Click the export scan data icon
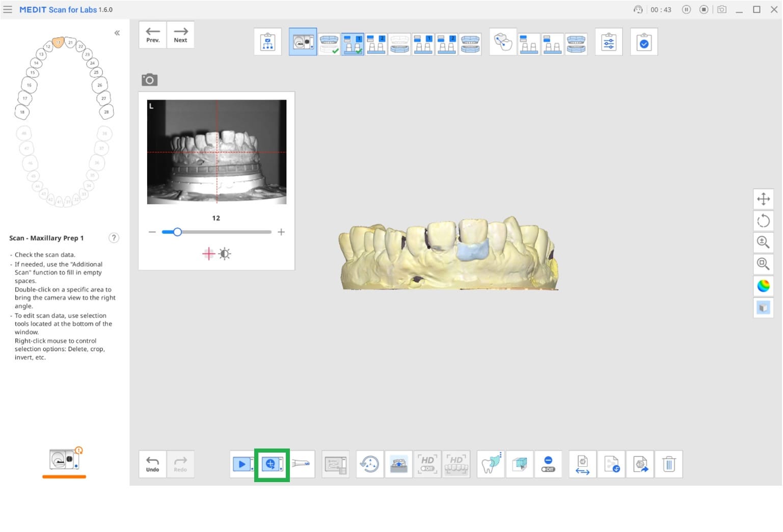The height and width of the screenshot is (532, 783). 640,464
